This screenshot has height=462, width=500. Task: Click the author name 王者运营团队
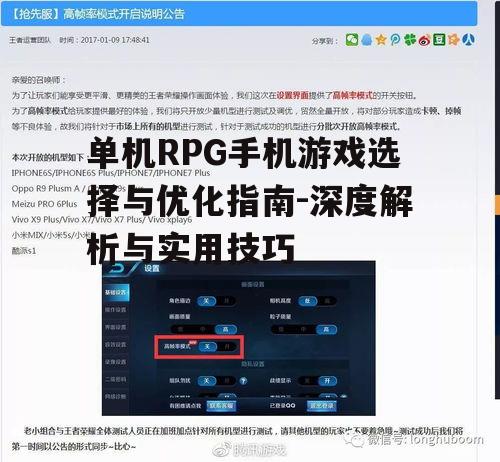click(30, 40)
